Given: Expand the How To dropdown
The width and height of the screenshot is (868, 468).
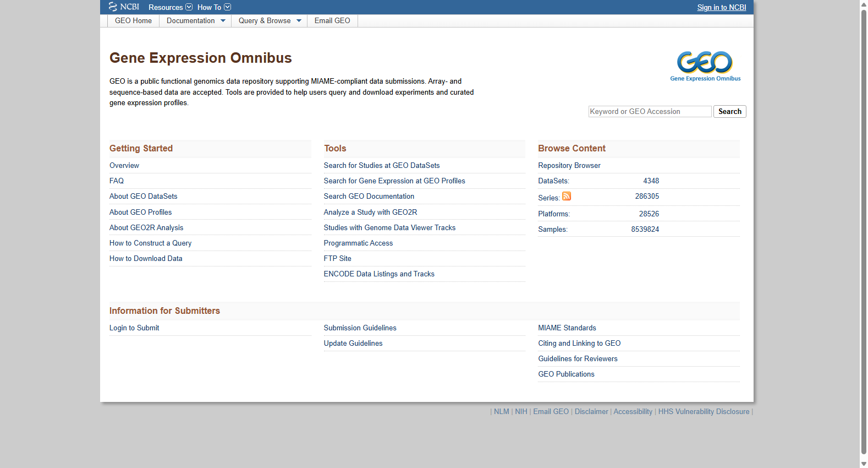Looking at the screenshot, I should coord(214,7).
